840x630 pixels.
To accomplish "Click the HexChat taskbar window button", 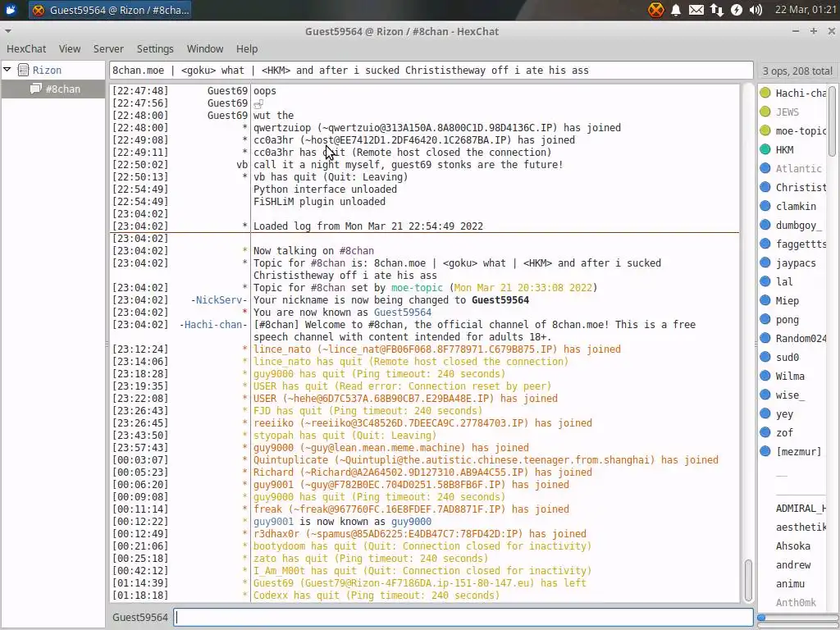I will pos(110,10).
